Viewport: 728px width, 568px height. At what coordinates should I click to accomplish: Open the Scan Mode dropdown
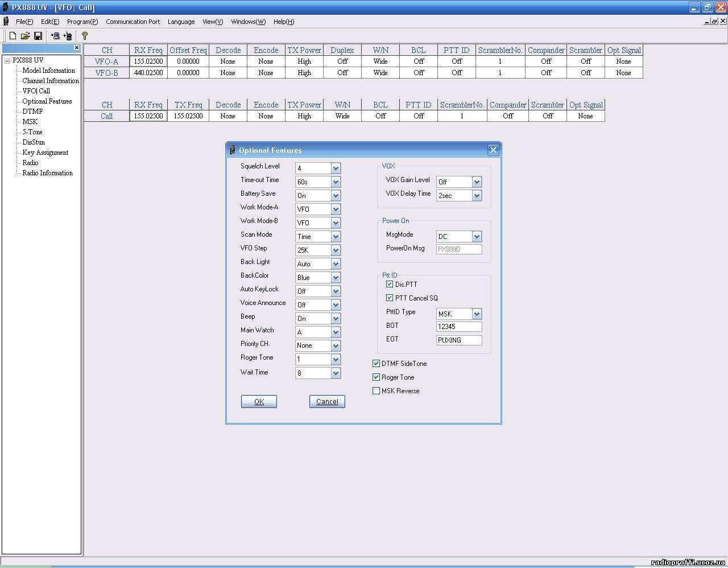pos(336,236)
